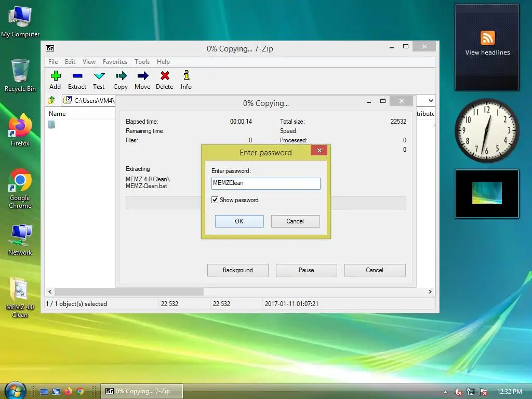Click the 12:32 PM taskbar clock
532x399 pixels.
tap(510, 392)
